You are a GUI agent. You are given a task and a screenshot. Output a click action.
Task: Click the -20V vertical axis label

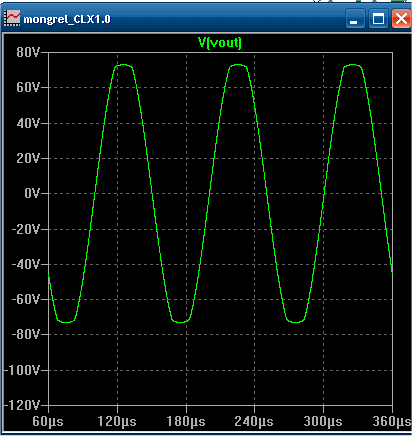click(26, 229)
